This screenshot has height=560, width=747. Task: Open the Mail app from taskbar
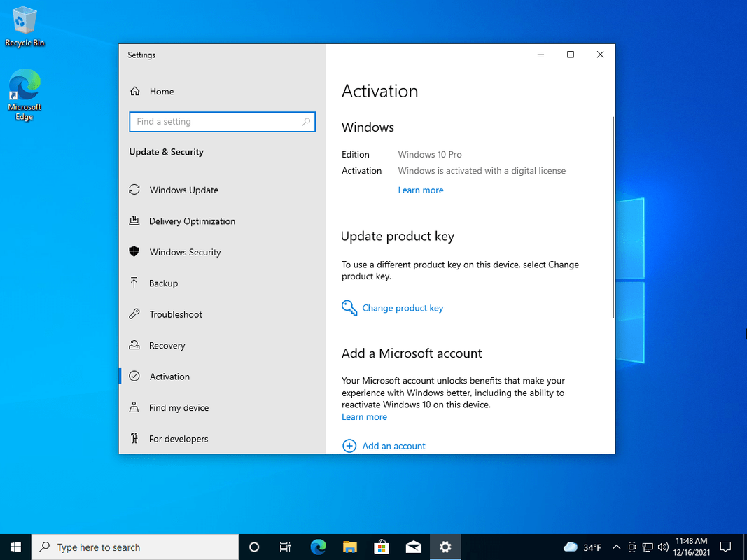pos(414,547)
